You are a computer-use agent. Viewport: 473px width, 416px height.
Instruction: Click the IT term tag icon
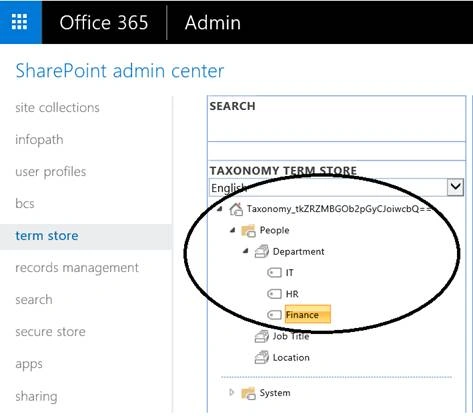tap(274, 273)
